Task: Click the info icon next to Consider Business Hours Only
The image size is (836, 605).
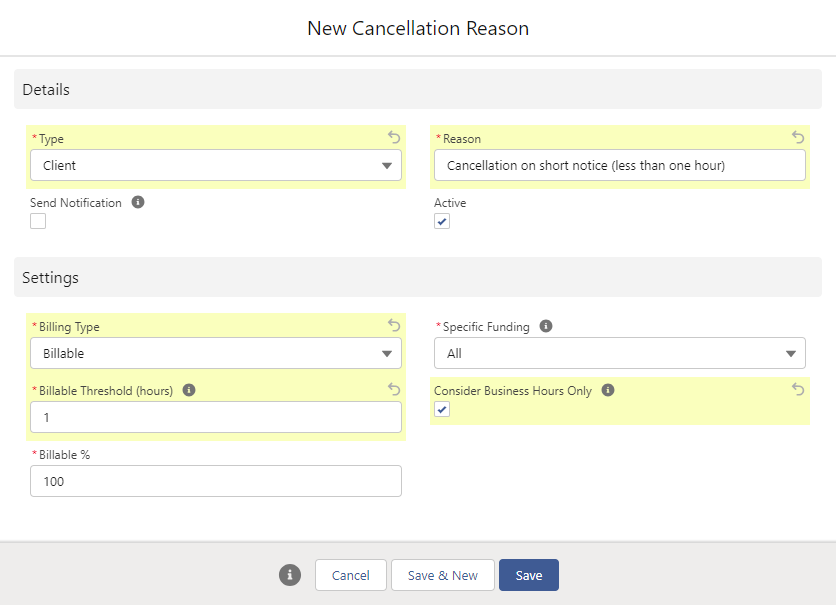Action: pyautogui.click(x=608, y=390)
